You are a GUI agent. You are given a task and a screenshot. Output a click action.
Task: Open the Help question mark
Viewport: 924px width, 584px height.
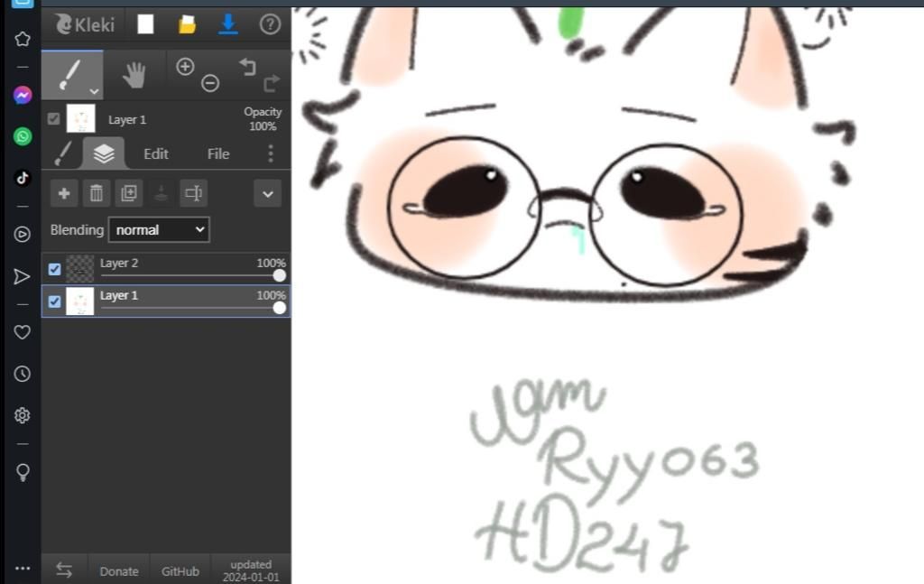pos(270,24)
